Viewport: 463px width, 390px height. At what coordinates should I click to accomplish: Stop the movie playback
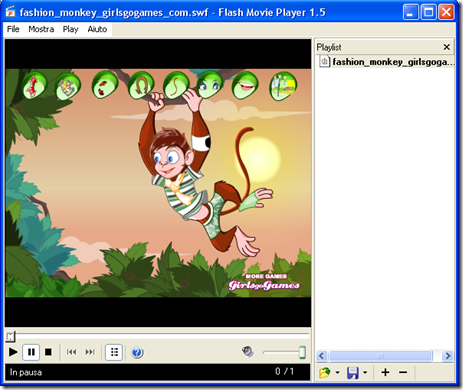coord(48,352)
